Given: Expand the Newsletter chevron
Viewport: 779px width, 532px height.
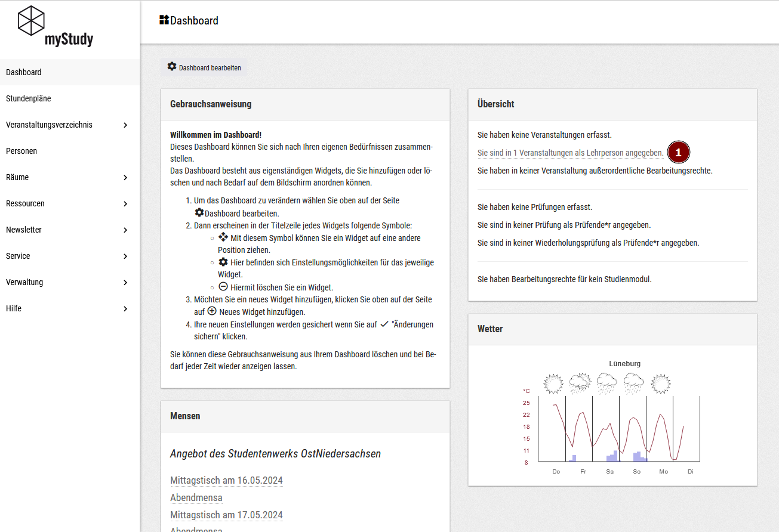Looking at the screenshot, I should tap(125, 230).
